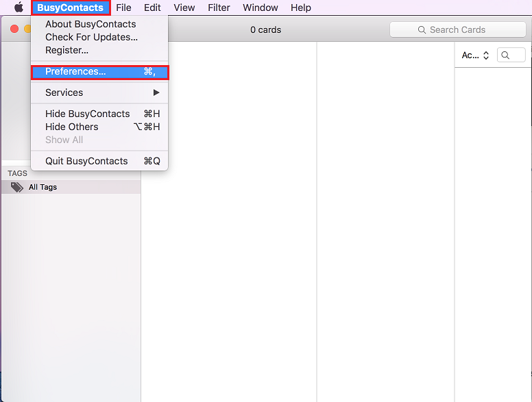This screenshot has height=402, width=532.
Task: Quit BusyContacts from the menu
Action: coord(86,161)
